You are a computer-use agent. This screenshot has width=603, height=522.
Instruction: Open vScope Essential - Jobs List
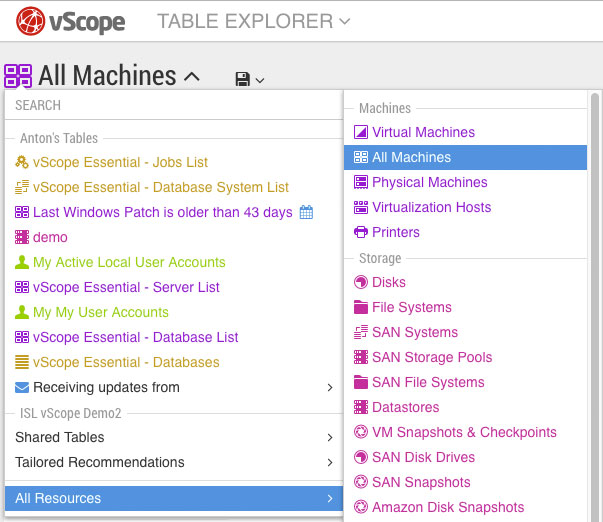click(120, 162)
